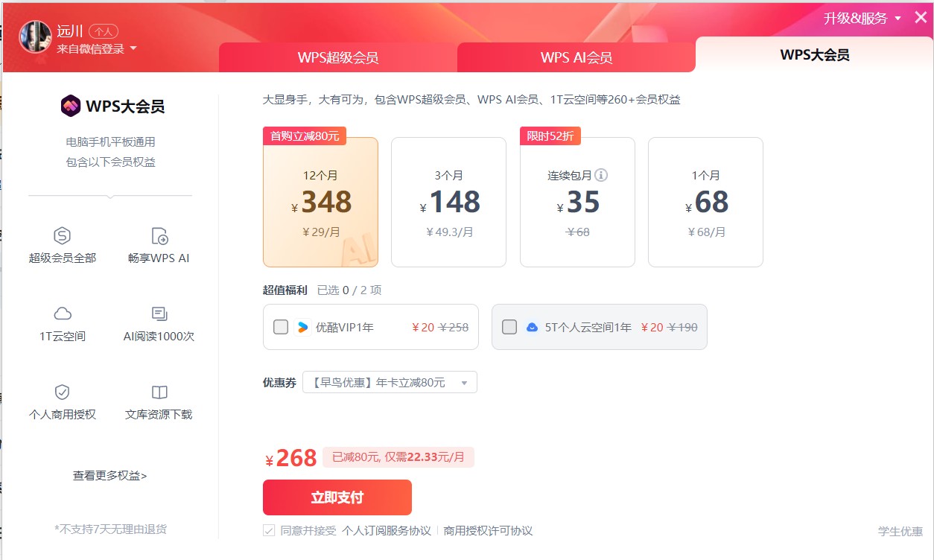Click the 大显身手 membership description line

pyautogui.click(x=471, y=100)
